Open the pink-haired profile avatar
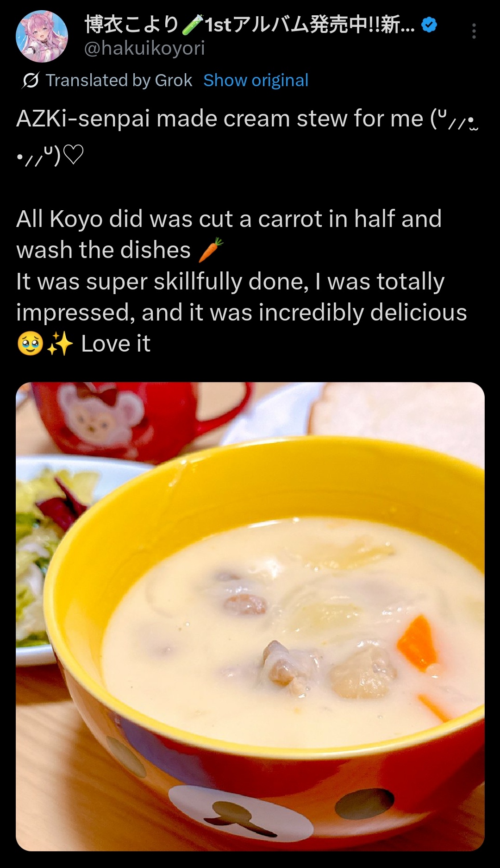This screenshot has width=500, height=868. pos(42,36)
